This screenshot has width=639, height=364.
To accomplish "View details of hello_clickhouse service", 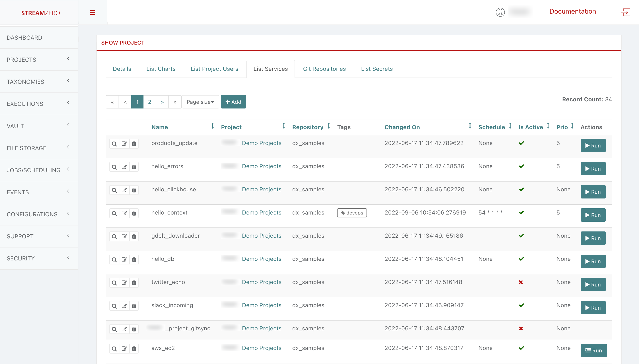I will coord(114,190).
